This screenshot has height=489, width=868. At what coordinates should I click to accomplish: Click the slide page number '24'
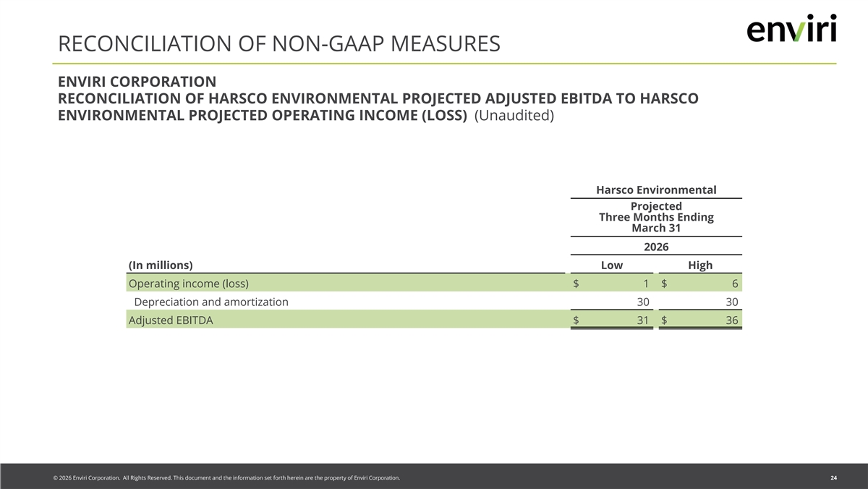click(x=834, y=478)
